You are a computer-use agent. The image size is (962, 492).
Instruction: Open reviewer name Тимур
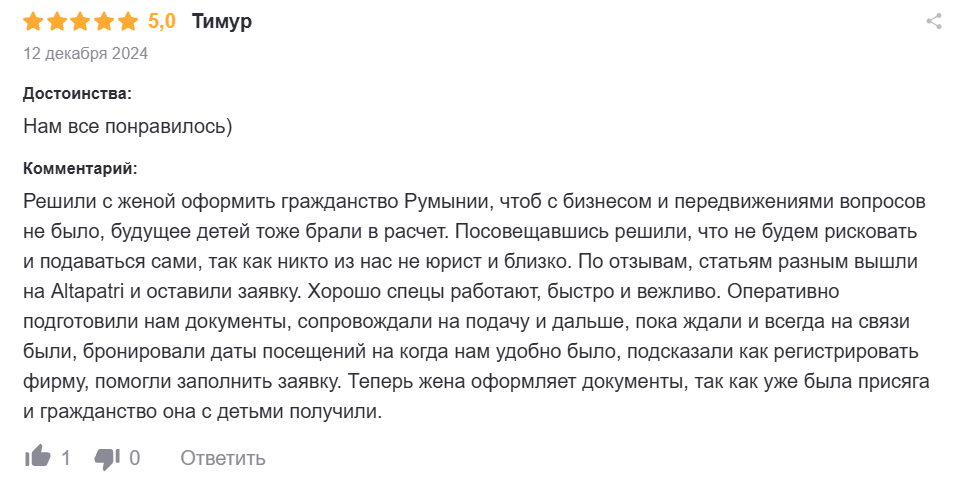pyautogui.click(x=221, y=21)
